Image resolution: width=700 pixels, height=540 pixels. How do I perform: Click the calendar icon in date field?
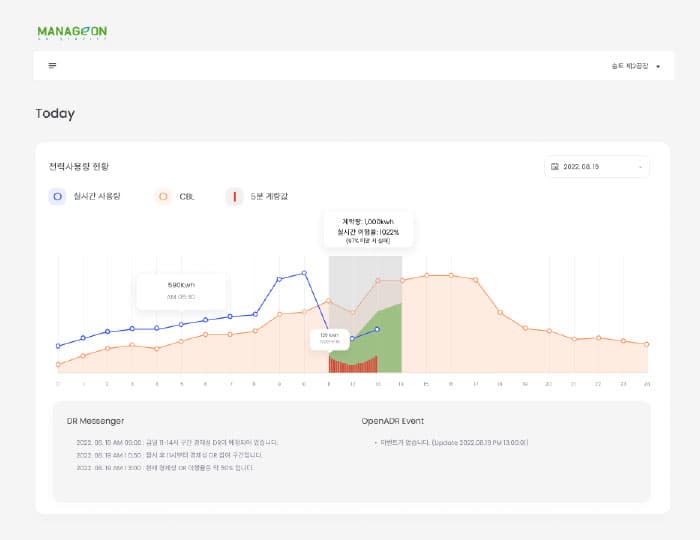click(x=555, y=167)
